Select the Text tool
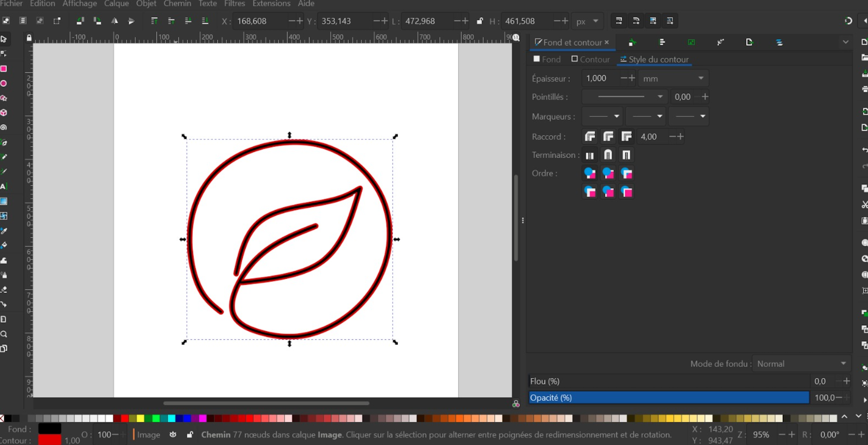The height and width of the screenshot is (445, 868). tap(4, 186)
